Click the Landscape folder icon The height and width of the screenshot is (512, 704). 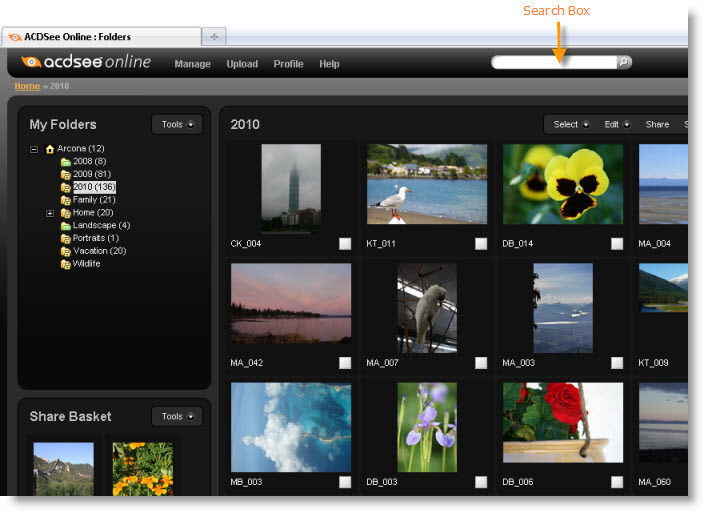click(x=66, y=225)
